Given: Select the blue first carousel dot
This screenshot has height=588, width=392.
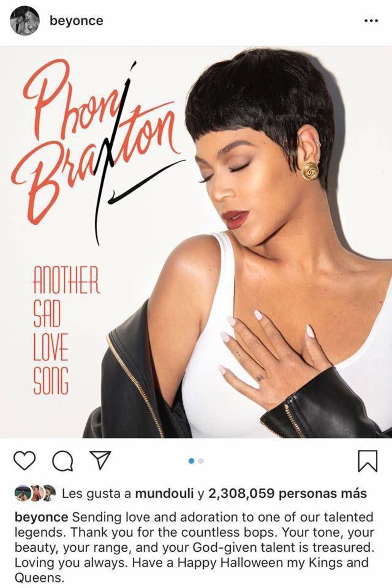Looking at the screenshot, I should [192, 461].
